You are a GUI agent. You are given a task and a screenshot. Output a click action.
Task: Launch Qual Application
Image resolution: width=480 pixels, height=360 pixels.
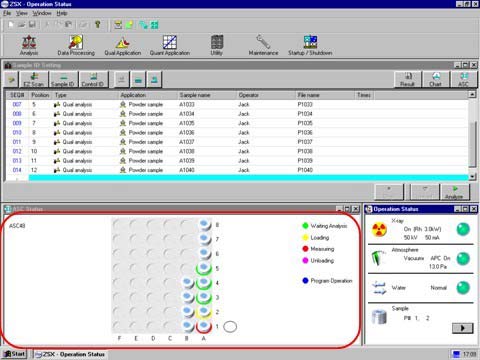(x=123, y=45)
